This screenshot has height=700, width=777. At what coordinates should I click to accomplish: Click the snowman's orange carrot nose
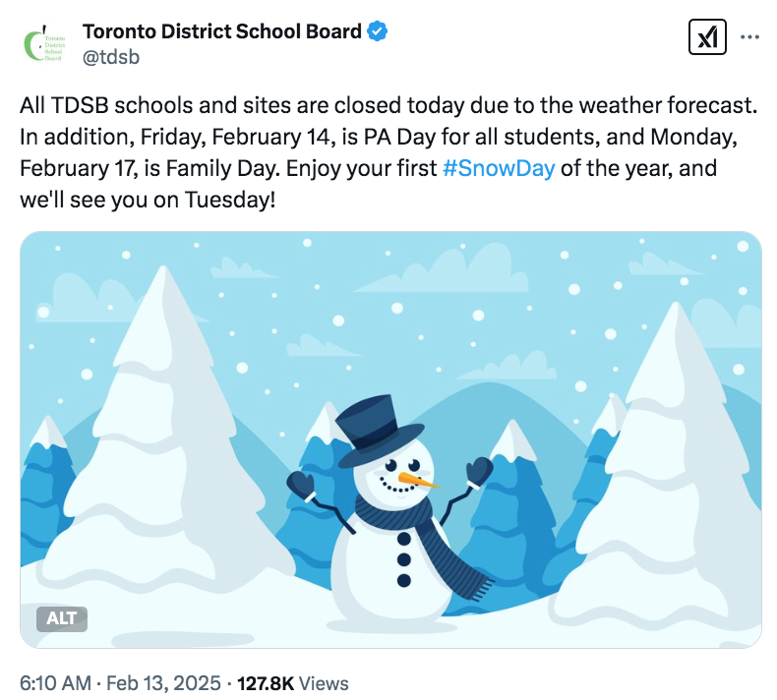pyautogui.click(x=417, y=480)
